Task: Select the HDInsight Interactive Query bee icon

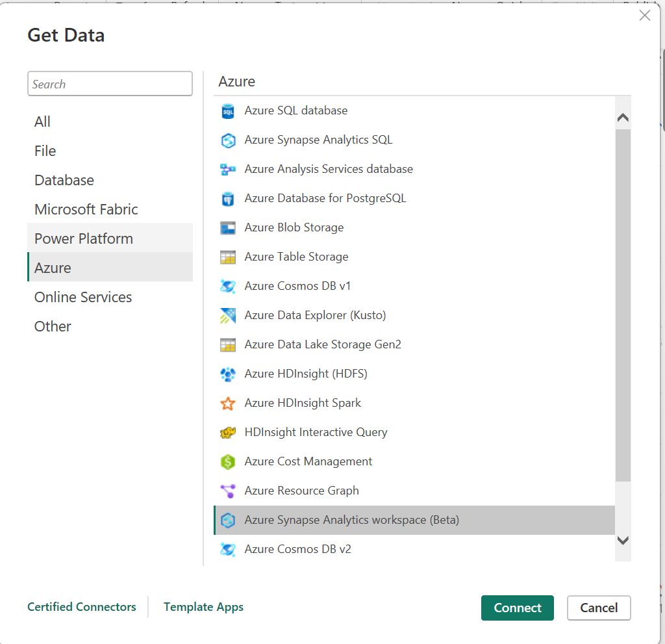Action: click(x=229, y=432)
